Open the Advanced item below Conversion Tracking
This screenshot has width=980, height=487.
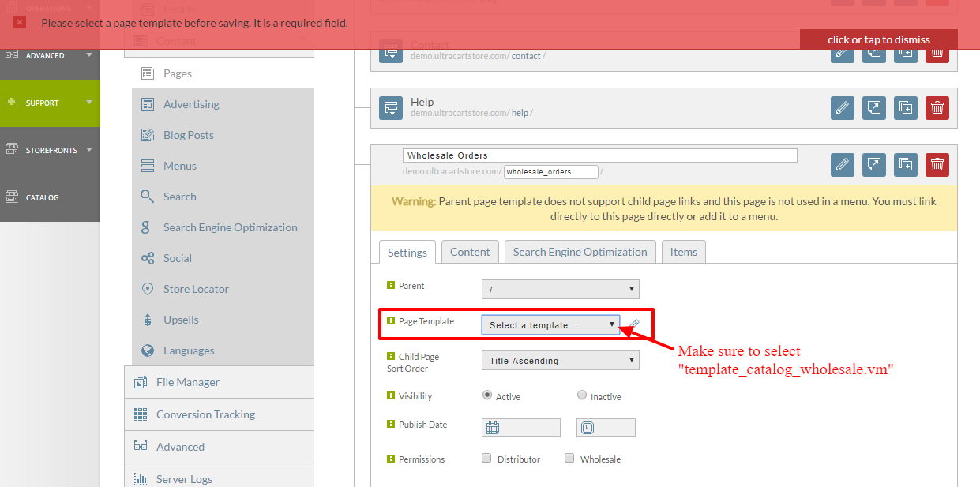(219, 447)
